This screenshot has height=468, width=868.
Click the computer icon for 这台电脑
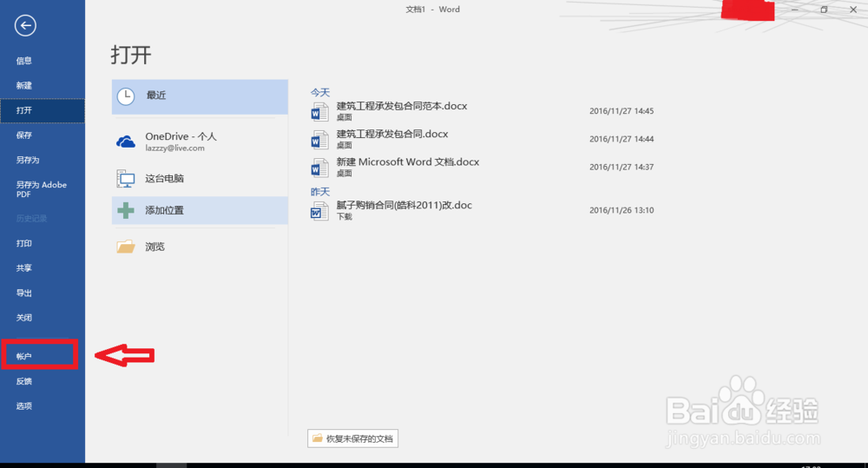[126, 178]
